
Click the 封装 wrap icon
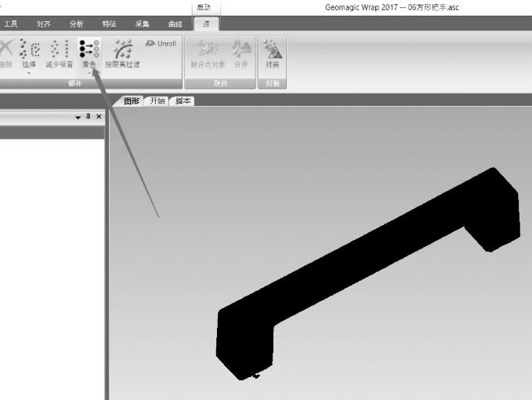[272, 54]
